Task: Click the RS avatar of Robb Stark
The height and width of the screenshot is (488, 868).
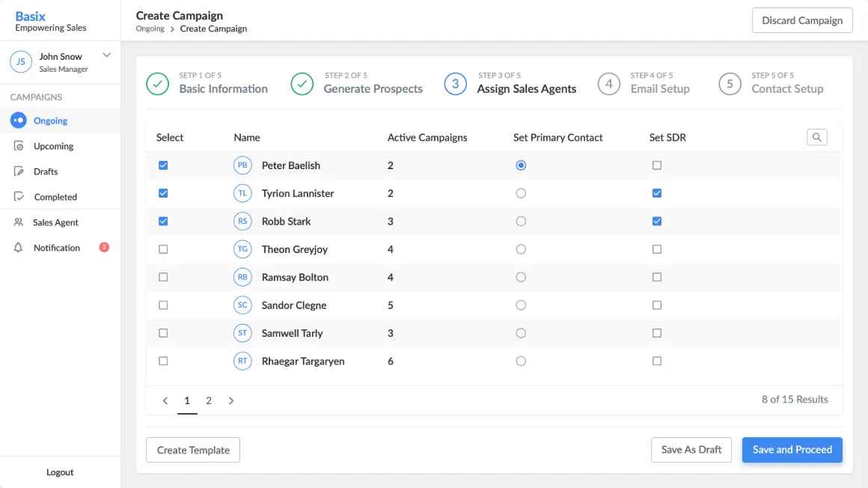Action: point(242,221)
